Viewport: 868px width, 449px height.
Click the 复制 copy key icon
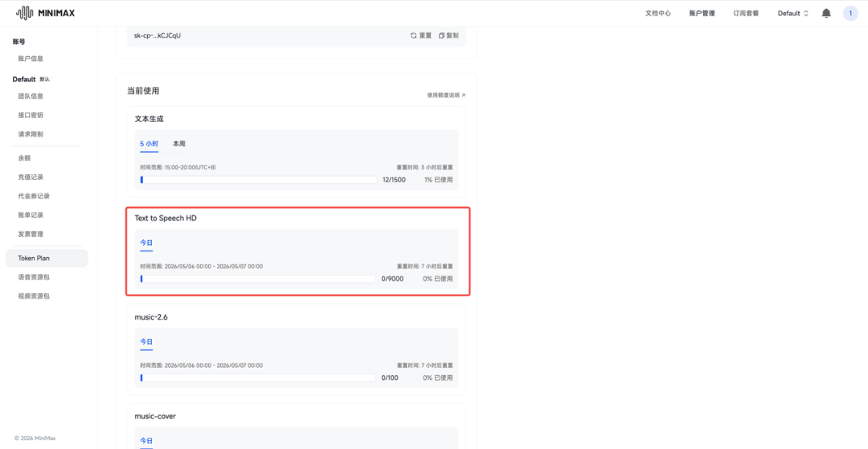click(x=442, y=35)
